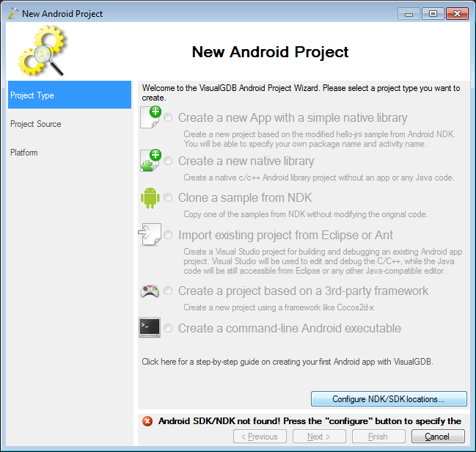Screen dimensions: 476x452
Task: Select 'Create a new native library' radio button
Action: tap(168, 161)
